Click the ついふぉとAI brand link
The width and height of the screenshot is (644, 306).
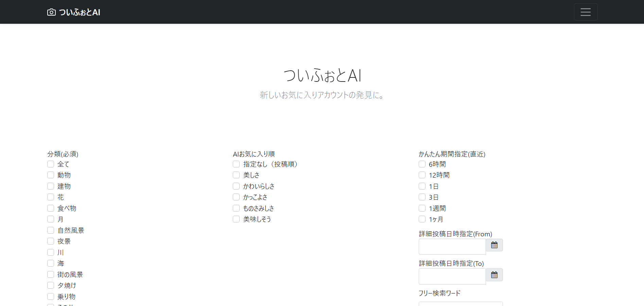[x=79, y=12]
